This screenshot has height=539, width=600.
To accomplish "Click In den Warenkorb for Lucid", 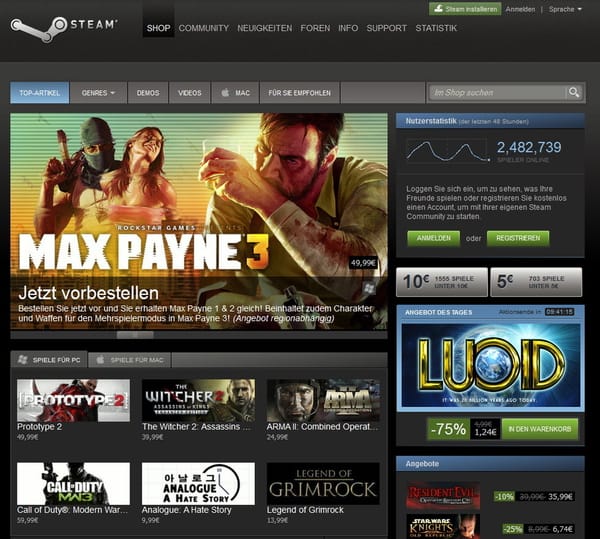I will tap(540, 429).
